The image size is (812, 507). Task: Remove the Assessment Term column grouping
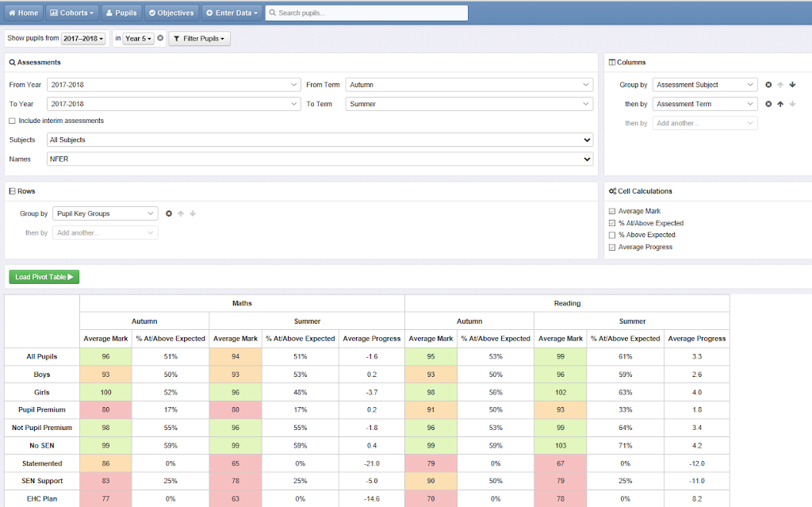point(768,104)
